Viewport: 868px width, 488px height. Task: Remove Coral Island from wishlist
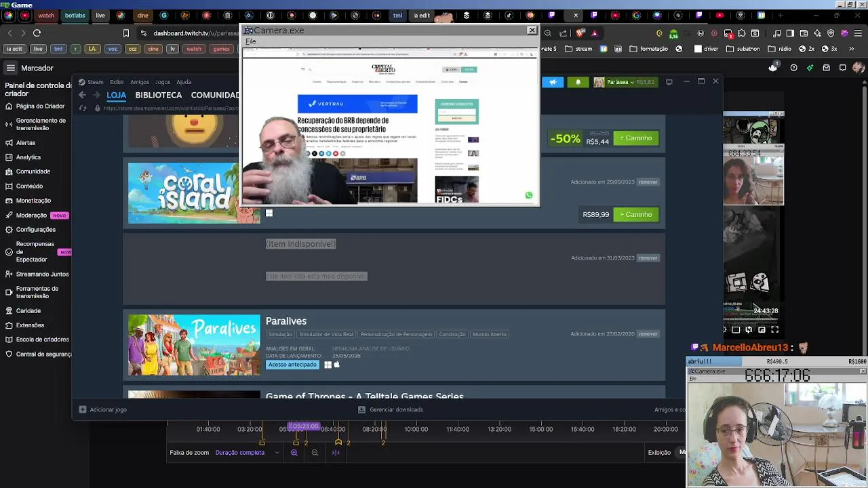coord(648,182)
